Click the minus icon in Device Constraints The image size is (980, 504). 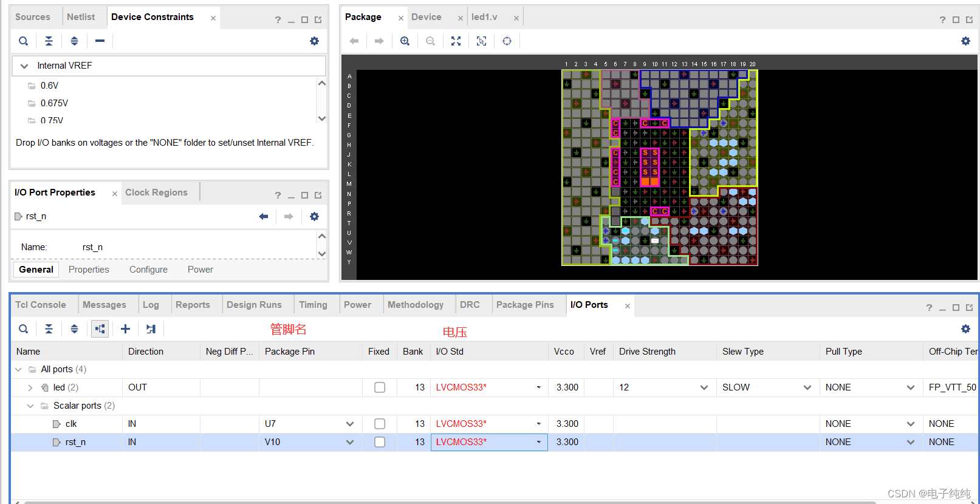coord(100,41)
